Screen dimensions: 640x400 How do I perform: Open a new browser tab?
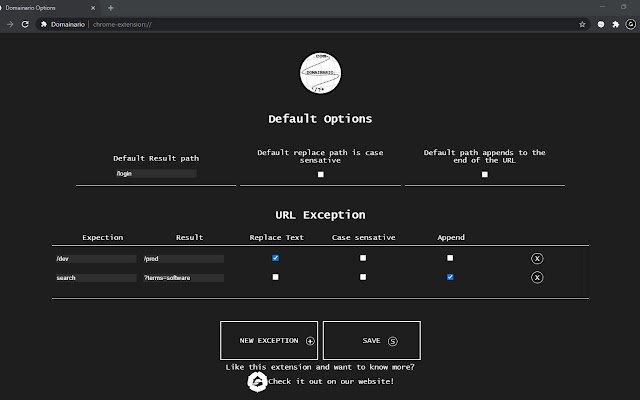coord(111,8)
